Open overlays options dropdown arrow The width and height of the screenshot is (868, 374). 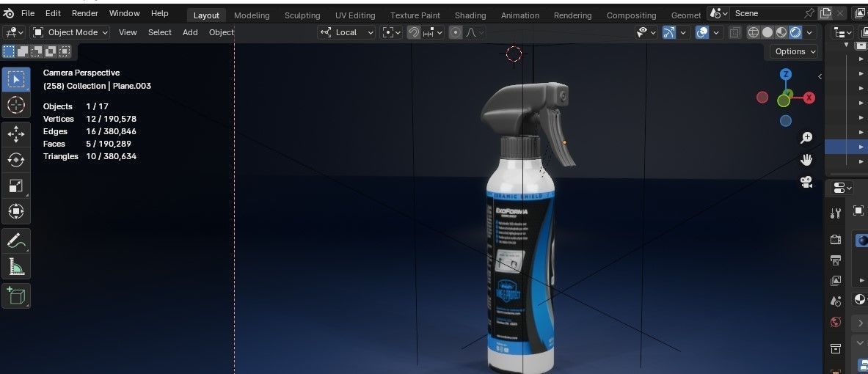[716, 33]
